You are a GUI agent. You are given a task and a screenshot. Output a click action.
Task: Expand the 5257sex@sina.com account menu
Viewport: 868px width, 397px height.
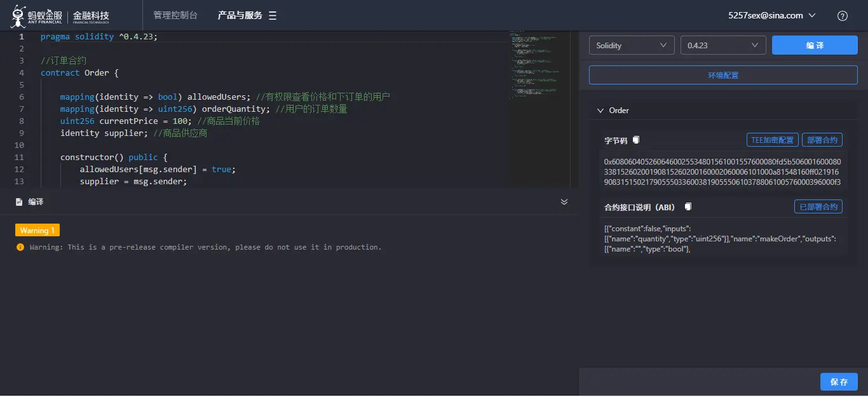point(771,16)
